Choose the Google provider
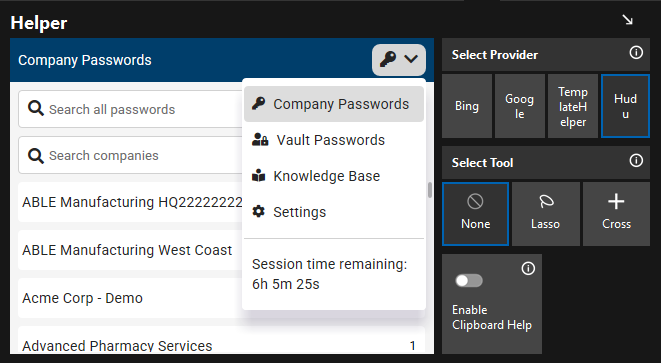 tap(519, 106)
